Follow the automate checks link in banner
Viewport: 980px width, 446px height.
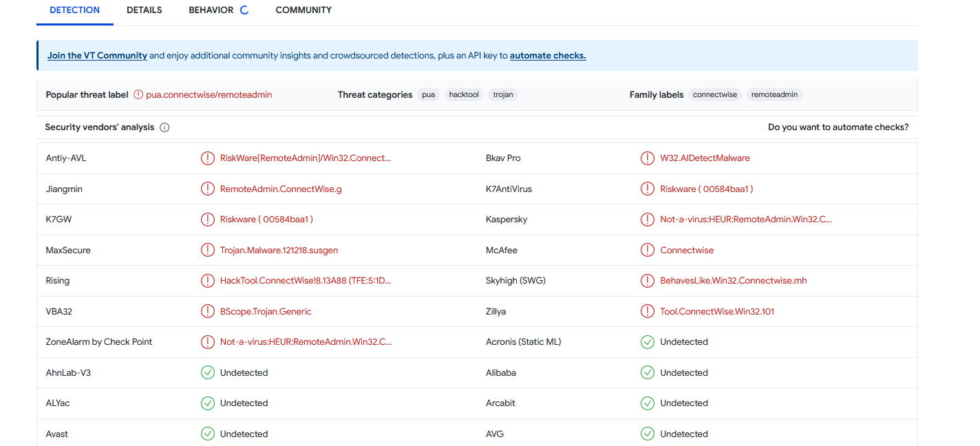(x=548, y=56)
